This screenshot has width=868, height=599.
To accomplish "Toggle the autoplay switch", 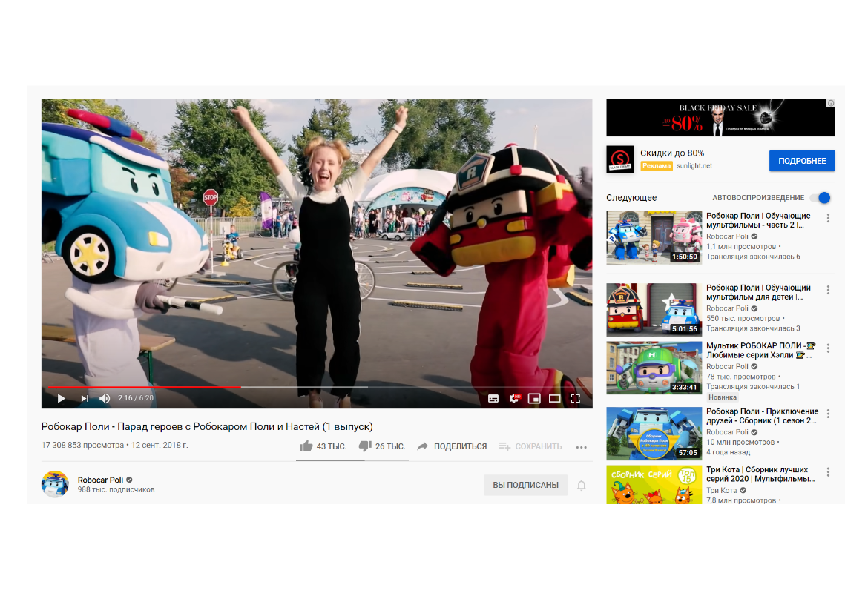I will (821, 197).
